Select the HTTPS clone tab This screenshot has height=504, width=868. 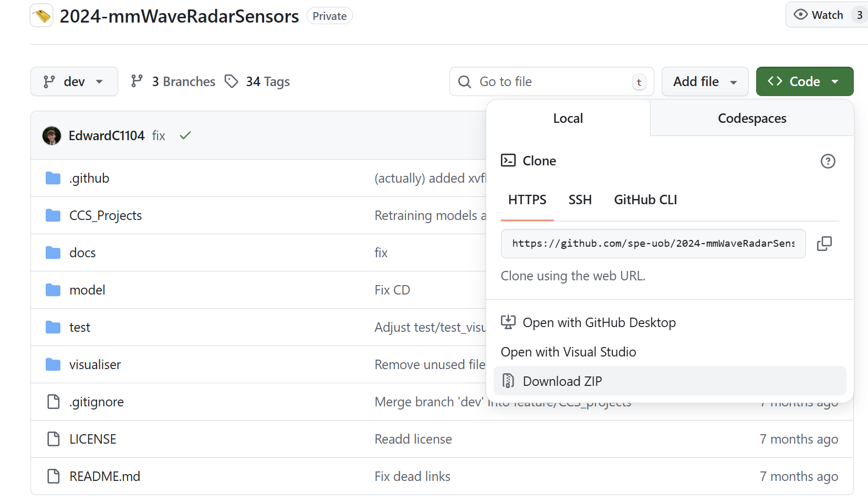point(527,200)
